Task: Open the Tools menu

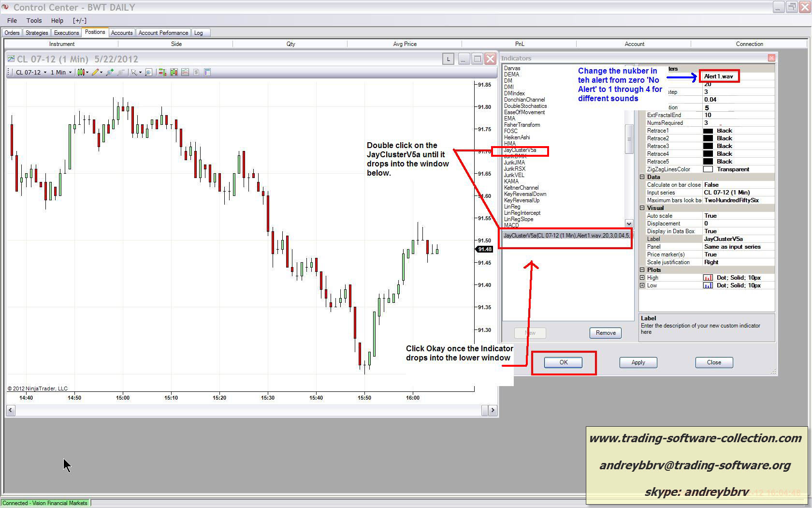Action: click(x=34, y=21)
